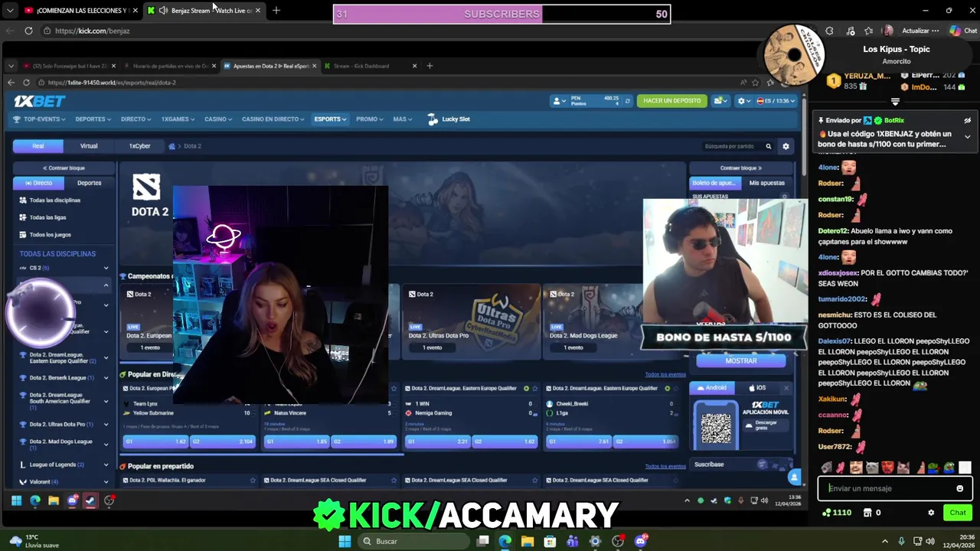Open chat settings gear near Chat button
980x551 pixels.
tap(931, 513)
